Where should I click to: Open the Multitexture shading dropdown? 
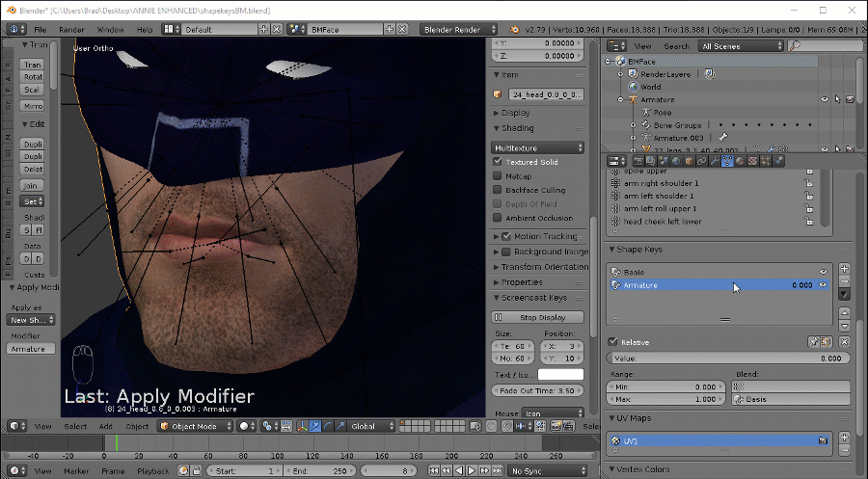point(538,147)
